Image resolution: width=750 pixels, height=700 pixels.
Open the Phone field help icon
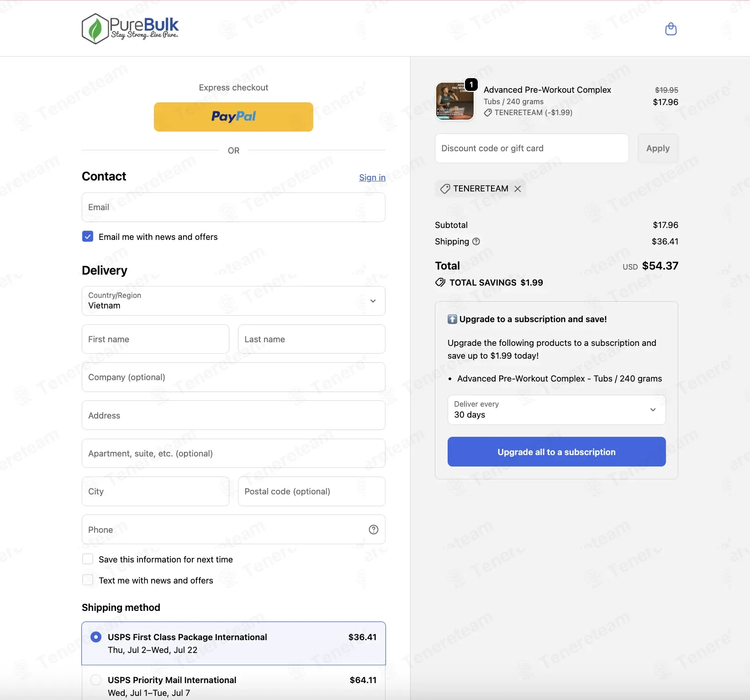pos(374,530)
